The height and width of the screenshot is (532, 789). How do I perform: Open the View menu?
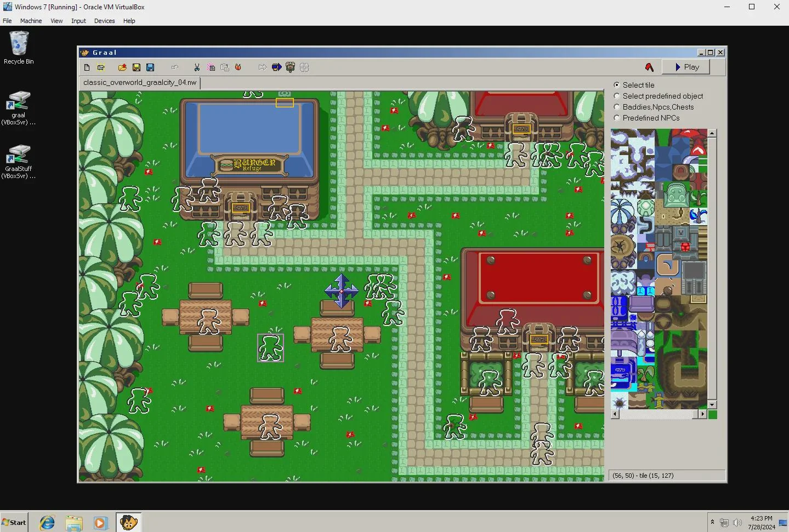pos(56,21)
